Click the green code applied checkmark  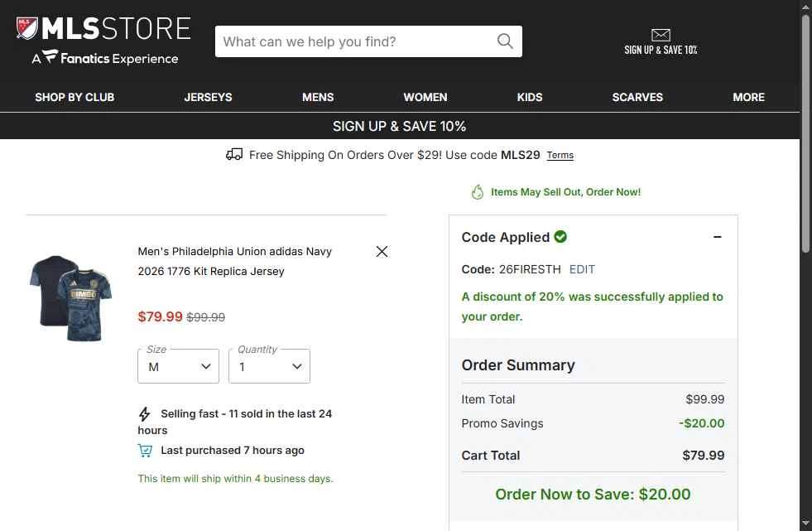(560, 236)
